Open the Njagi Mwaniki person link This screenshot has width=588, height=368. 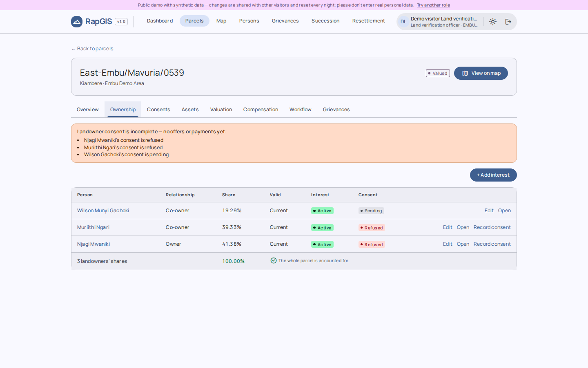94,244
